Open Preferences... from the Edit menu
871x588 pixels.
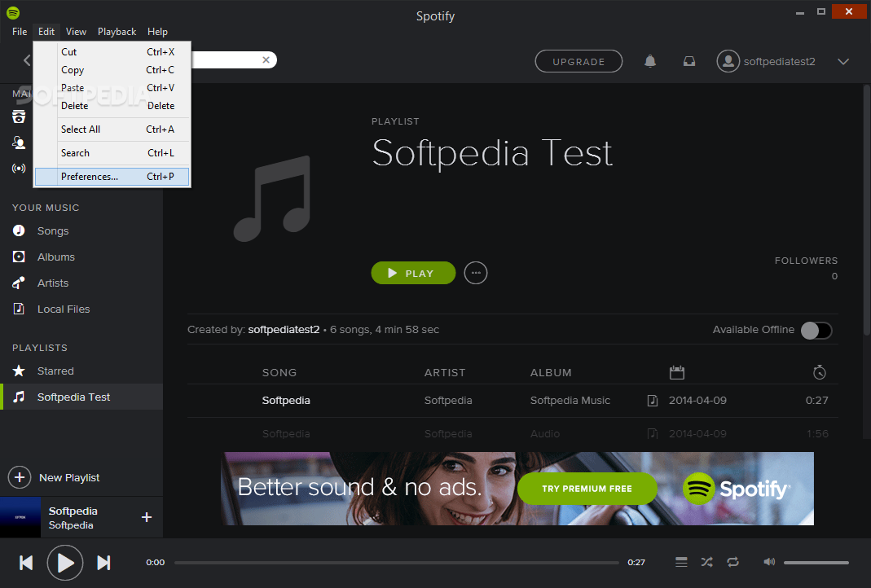click(x=112, y=177)
